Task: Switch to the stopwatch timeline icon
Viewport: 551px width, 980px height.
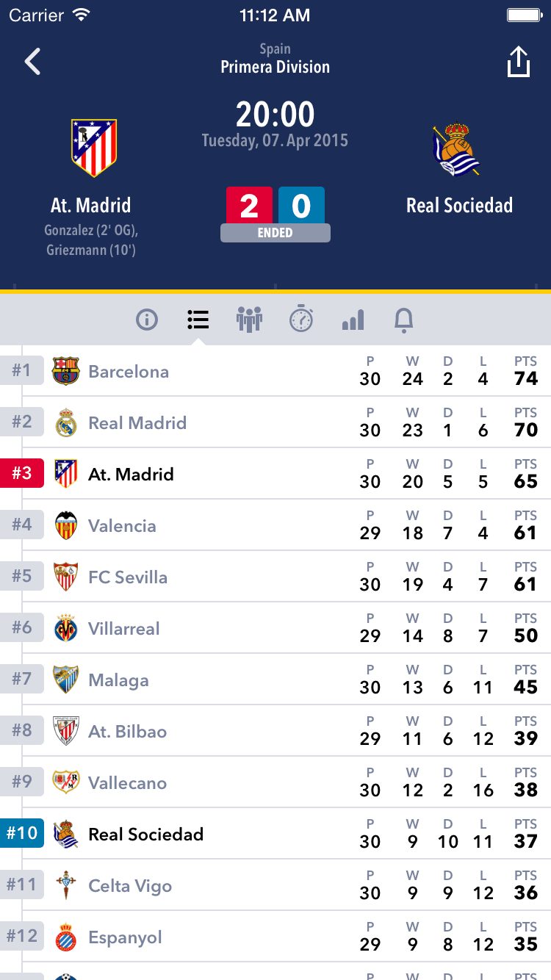Action: coord(301,319)
